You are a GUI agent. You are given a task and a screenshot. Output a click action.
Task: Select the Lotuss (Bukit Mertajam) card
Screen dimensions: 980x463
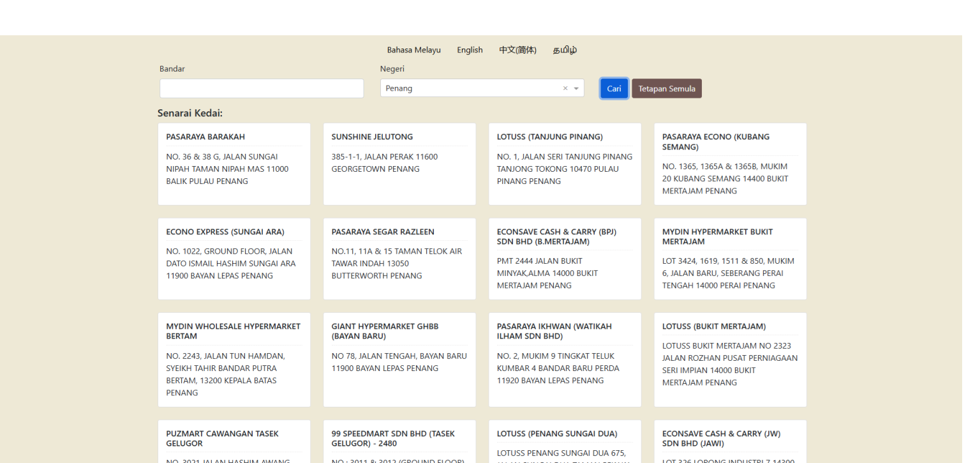click(730, 360)
